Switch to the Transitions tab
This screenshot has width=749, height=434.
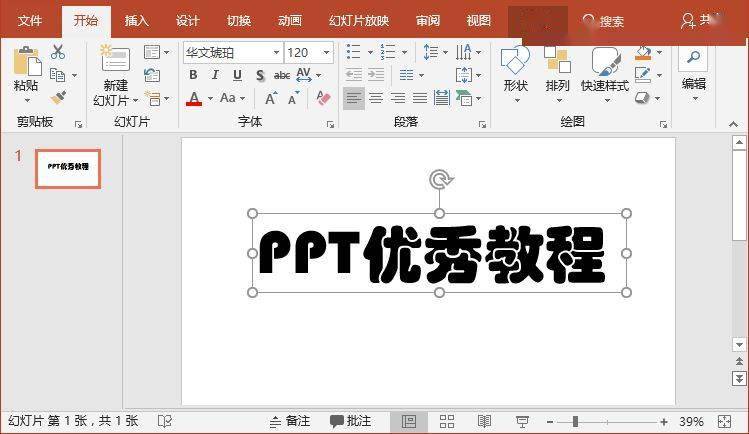point(238,21)
